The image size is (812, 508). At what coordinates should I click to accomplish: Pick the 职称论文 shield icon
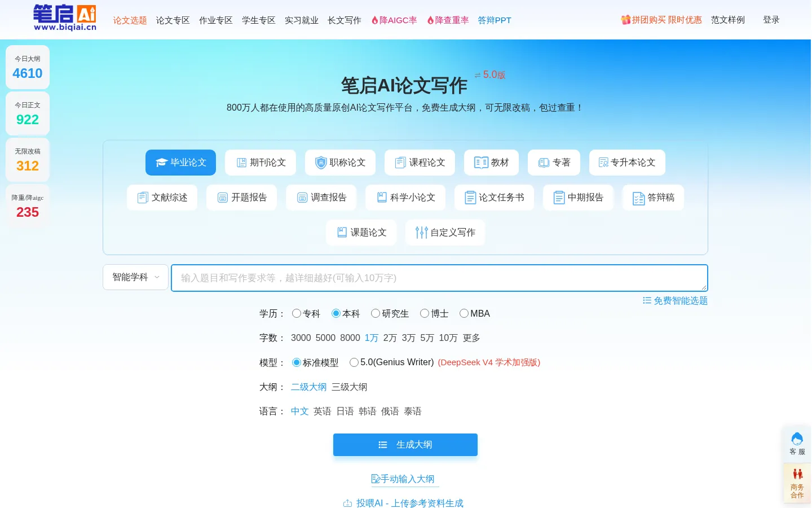pyautogui.click(x=321, y=163)
